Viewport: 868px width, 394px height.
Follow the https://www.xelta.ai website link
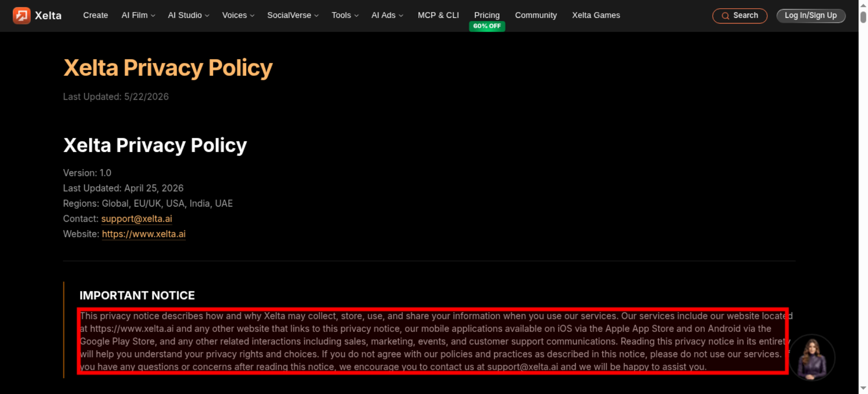tap(144, 234)
